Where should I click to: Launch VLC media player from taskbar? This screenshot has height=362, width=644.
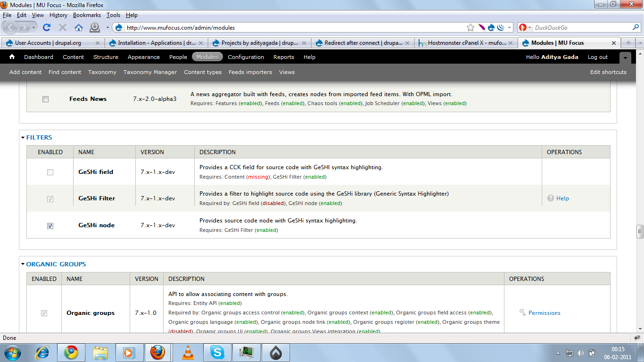(x=188, y=353)
